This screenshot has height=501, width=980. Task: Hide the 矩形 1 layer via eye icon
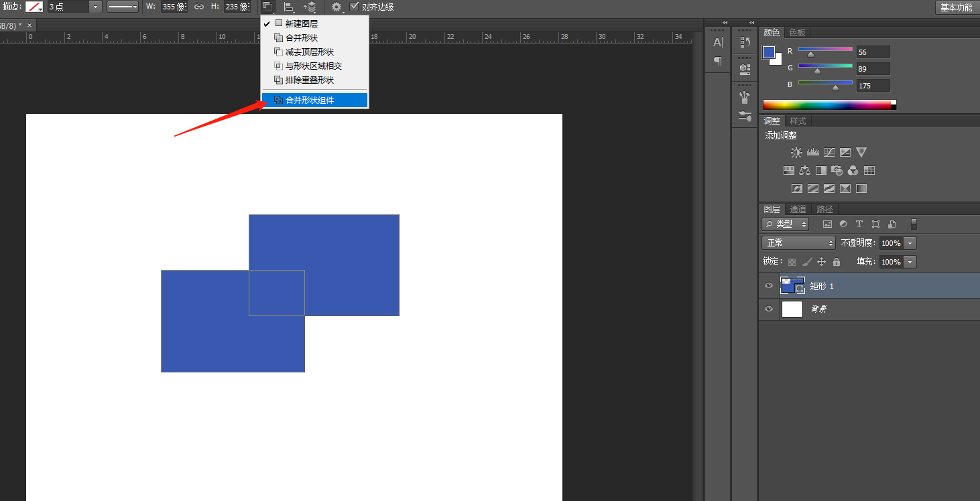coord(769,286)
